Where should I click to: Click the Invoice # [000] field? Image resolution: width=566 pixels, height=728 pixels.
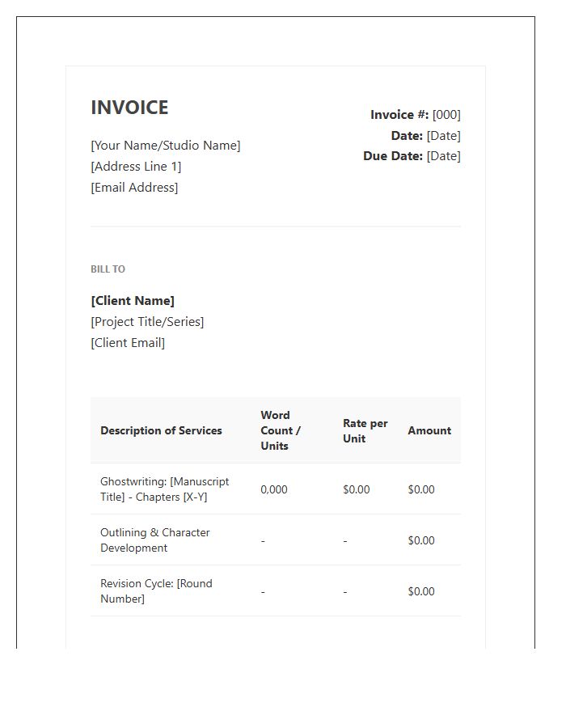[x=416, y=115]
